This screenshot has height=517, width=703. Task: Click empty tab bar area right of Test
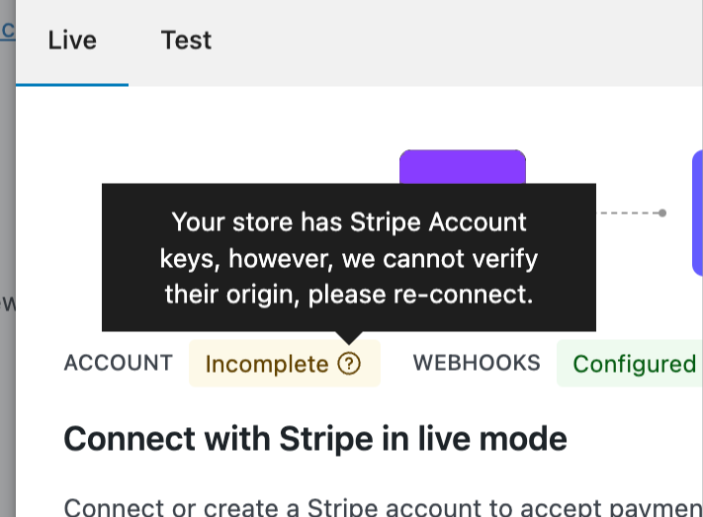tap(450, 41)
